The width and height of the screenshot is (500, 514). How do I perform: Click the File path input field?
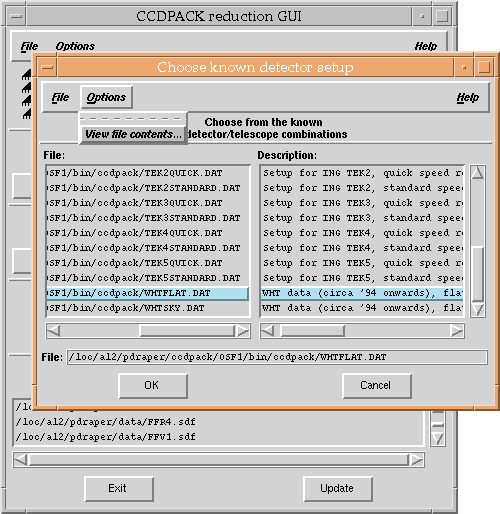[x=277, y=357]
